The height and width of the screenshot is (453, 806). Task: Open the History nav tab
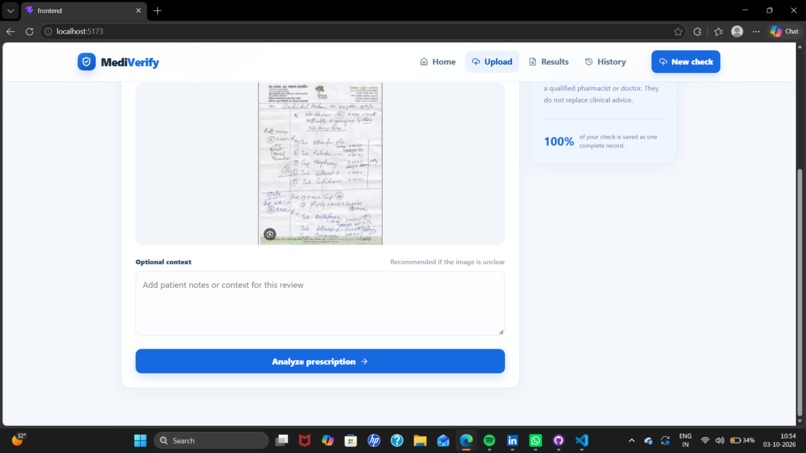click(605, 62)
